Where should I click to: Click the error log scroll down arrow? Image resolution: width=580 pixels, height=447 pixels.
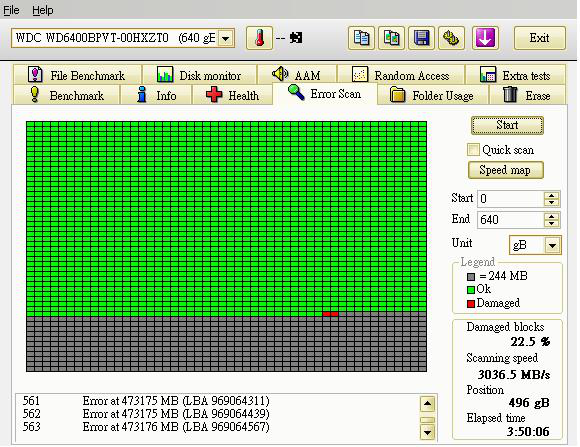tap(427, 432)
